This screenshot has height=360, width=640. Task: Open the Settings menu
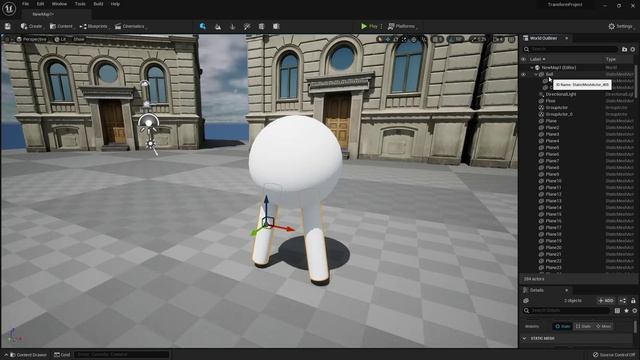tap(620, 26)
